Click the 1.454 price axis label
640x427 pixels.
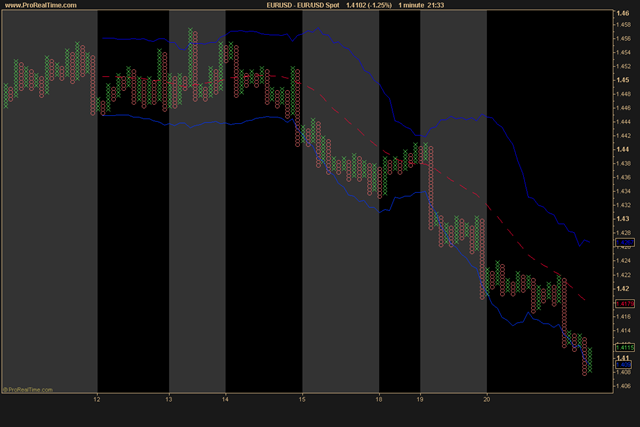tap(624, 53)
